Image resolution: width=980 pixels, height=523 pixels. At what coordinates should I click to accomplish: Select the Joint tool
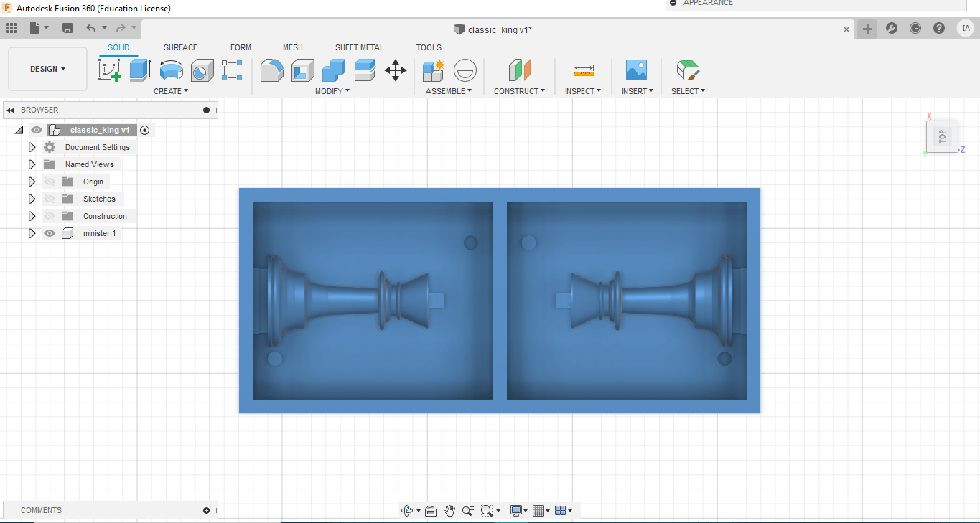(x=465, y=70)
